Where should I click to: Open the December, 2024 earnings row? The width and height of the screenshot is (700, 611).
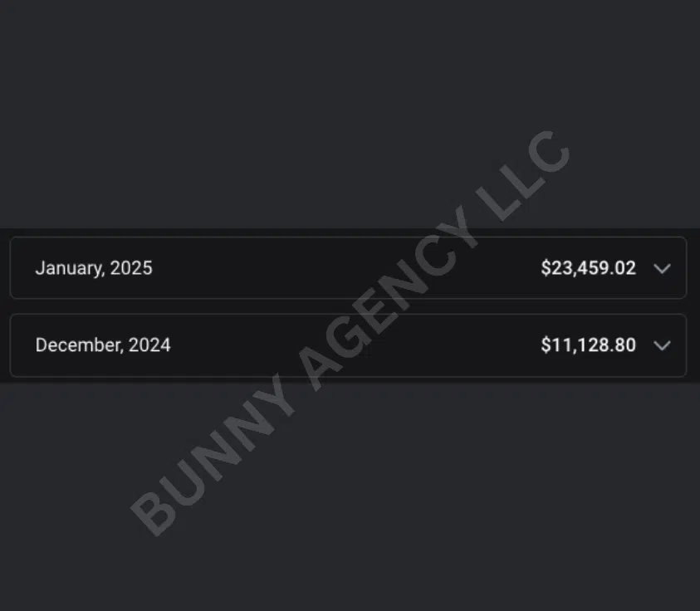click(x=348, y=345)
